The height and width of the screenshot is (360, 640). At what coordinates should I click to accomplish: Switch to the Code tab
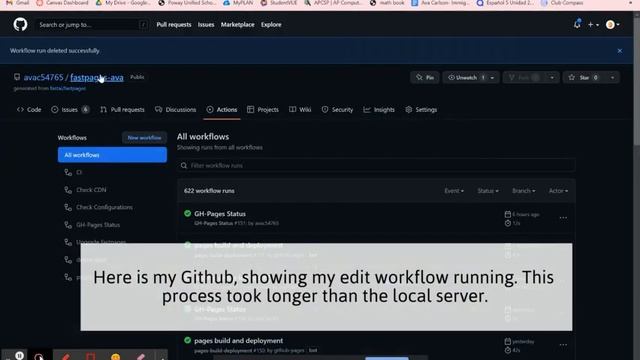click(29, 109)
